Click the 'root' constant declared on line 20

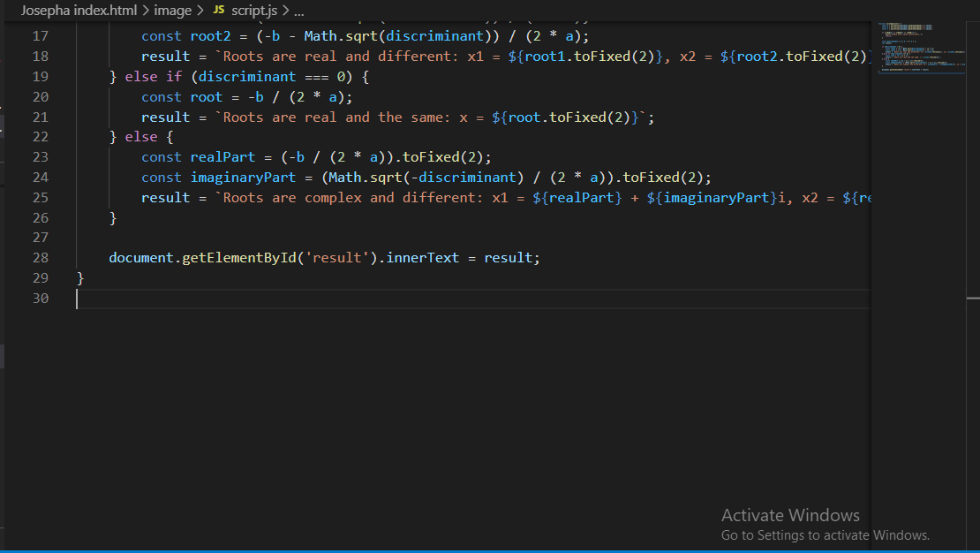coord(207,97)
